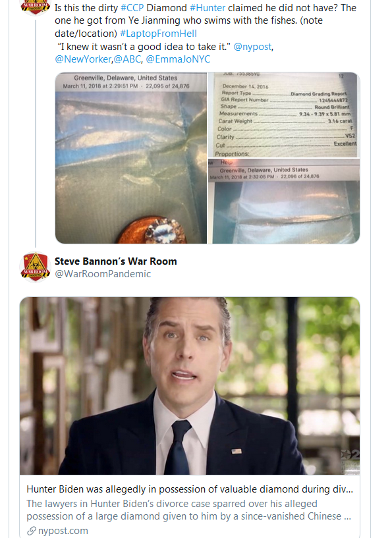The width and height of the screenshot is (392, 538).
Task: Click the #CCP hashtag
Action: click(132, 7)
